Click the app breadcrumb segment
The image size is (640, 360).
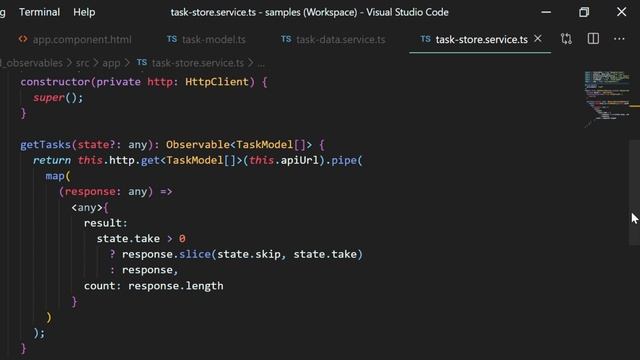[111, 63]
